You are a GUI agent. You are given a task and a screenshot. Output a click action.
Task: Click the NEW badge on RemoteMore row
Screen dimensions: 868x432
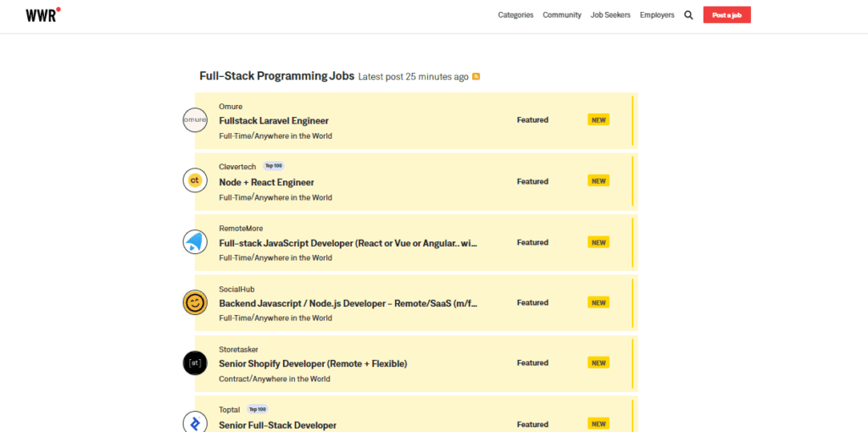(598, 242)
